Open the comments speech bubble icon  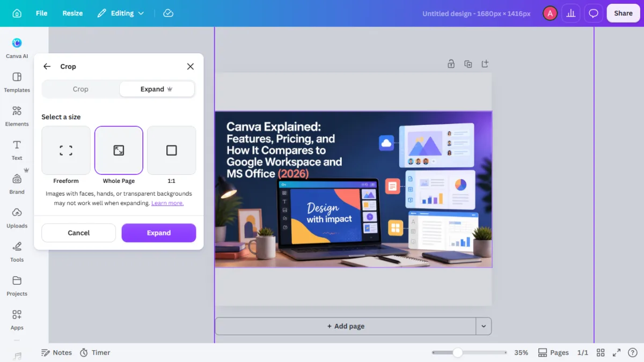(x=594, y=13)
